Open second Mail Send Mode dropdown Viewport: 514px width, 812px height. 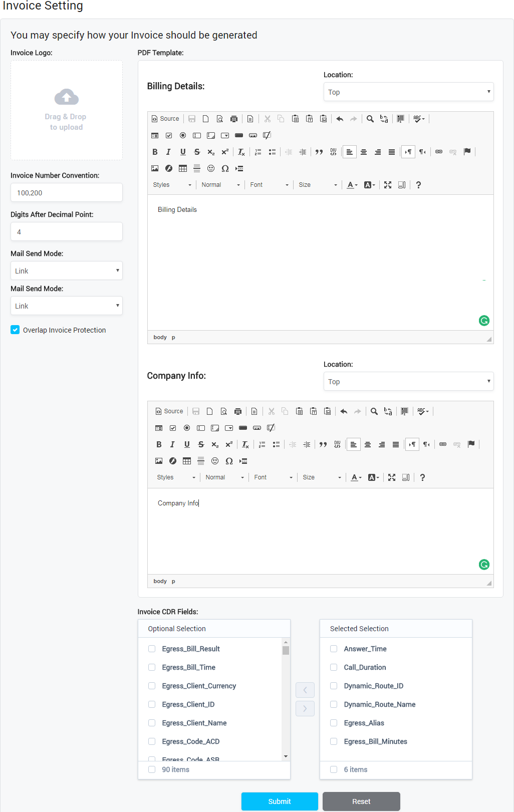point(67,306)
